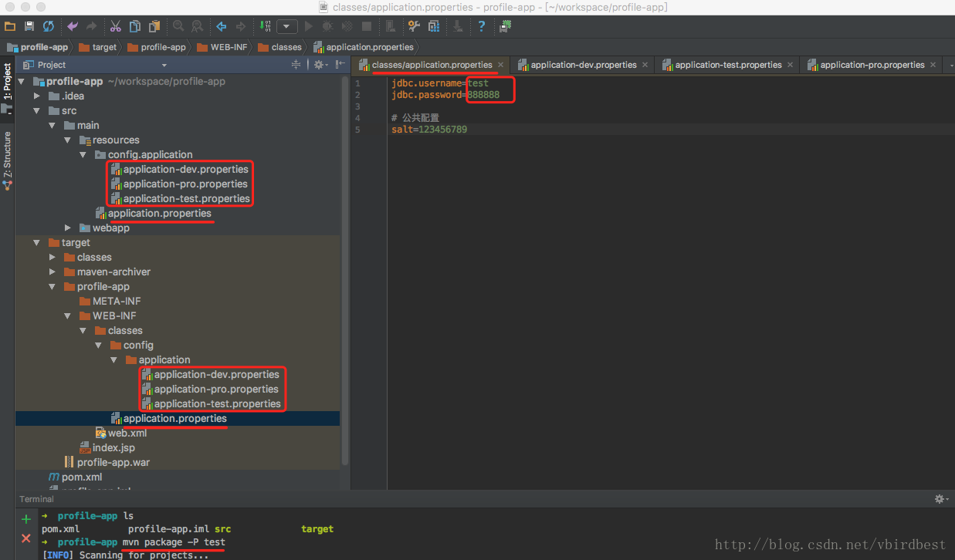Select web.xml in the project tree
This screenshot has height=560, width=955.
pyautogui.click(x=121, y=433)
